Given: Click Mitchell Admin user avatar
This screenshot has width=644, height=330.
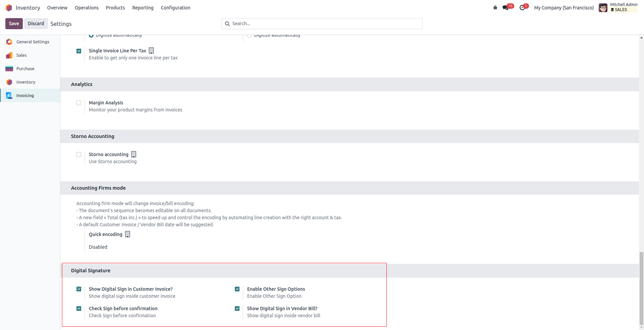Looking at the screenshot, I should click(603, 8).
